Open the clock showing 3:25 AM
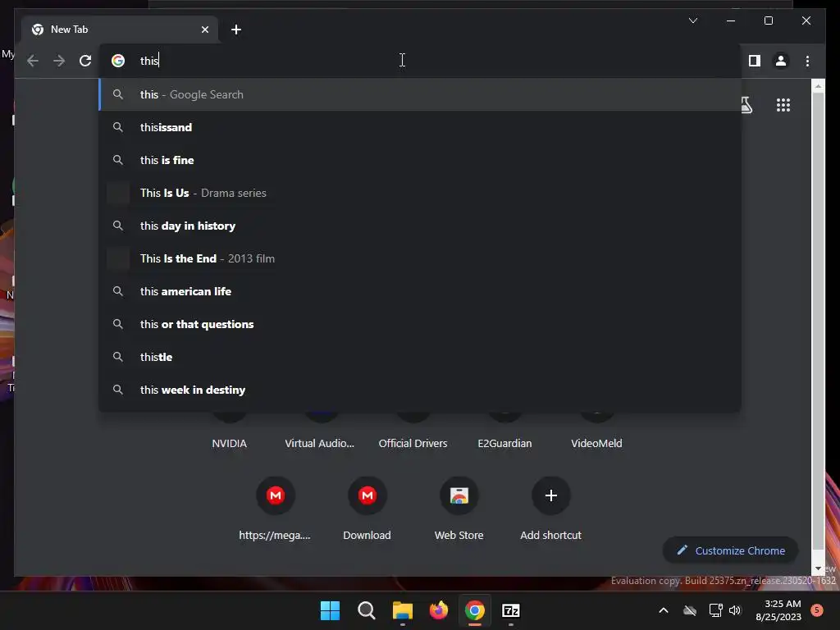 click(x=778, y=610)
